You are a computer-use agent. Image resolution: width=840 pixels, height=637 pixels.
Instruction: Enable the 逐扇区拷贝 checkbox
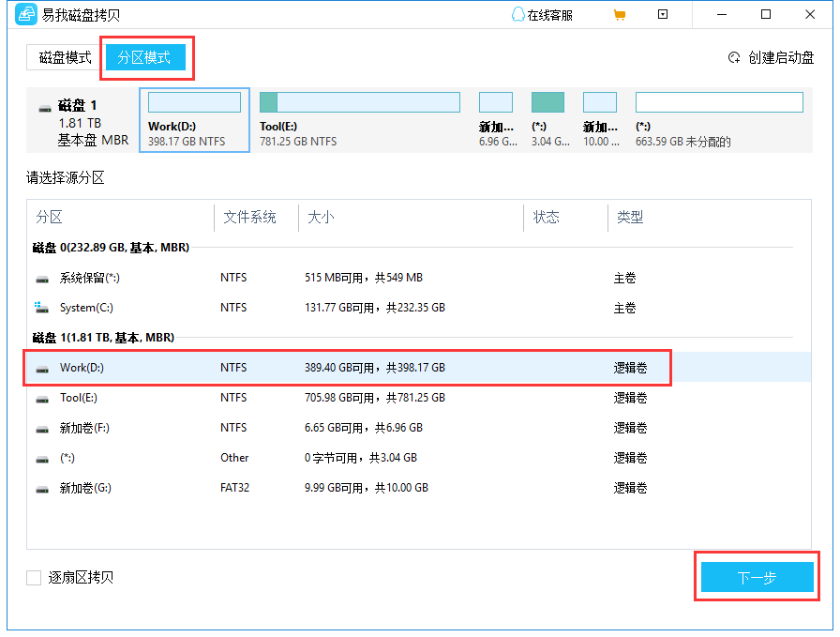pyautogui.click(x=33, y=577)
